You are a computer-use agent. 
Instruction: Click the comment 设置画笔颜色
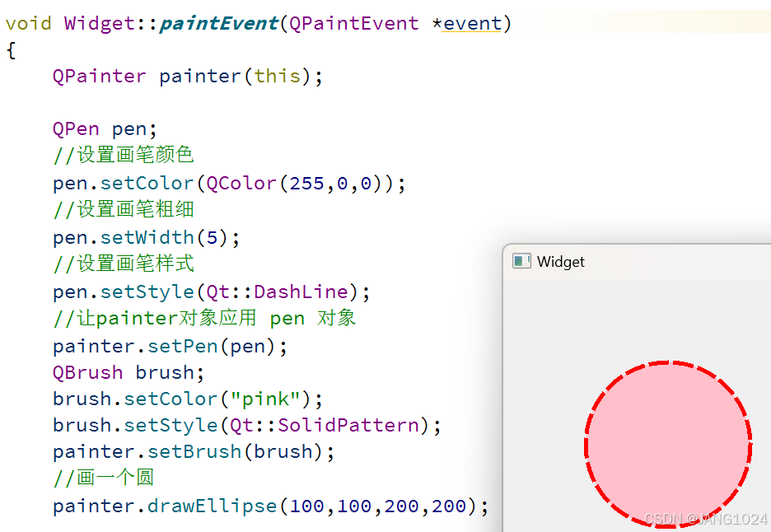124,156
